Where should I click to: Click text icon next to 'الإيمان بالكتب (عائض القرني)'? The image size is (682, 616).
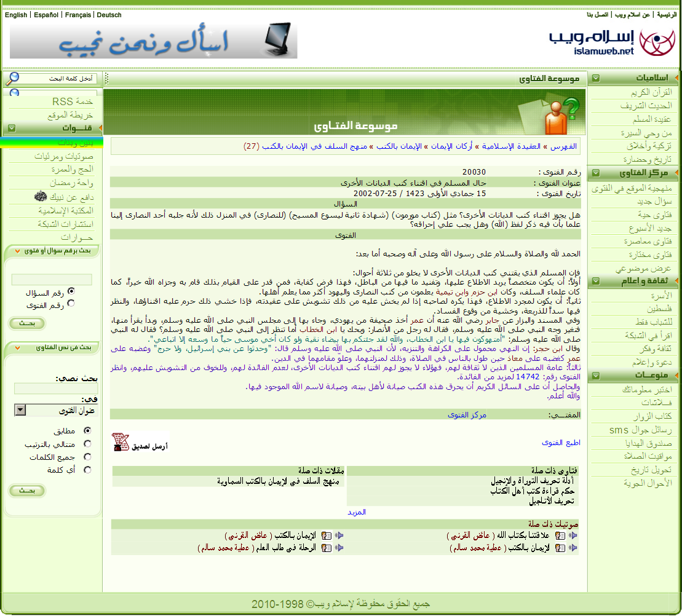coord(327,535)
